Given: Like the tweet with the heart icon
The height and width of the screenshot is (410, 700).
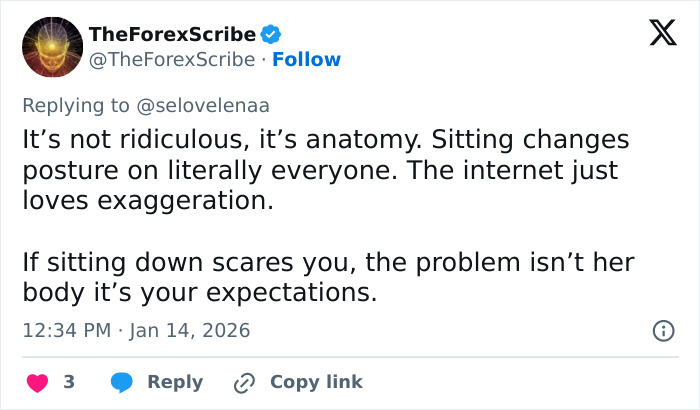Looking at the screenshot, I should point(37,382).
